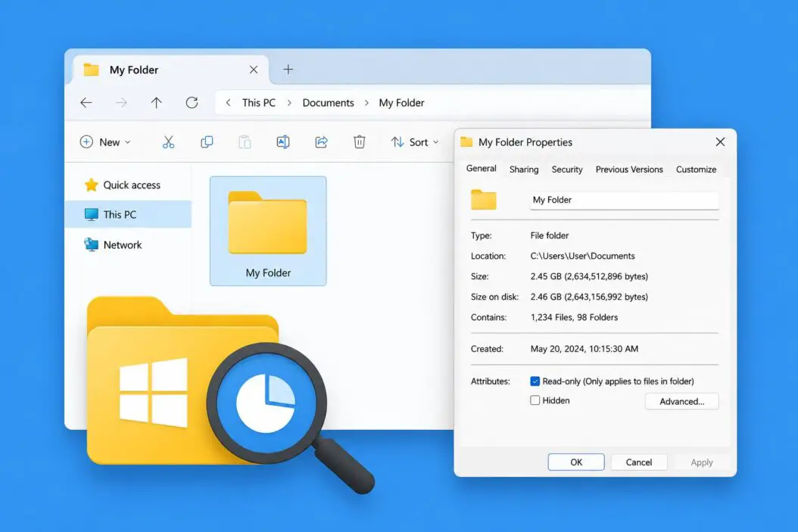Click My Folder in the address bar
Image resolution: width=798 pixels, height=532 pixels.
click(401, 103)
